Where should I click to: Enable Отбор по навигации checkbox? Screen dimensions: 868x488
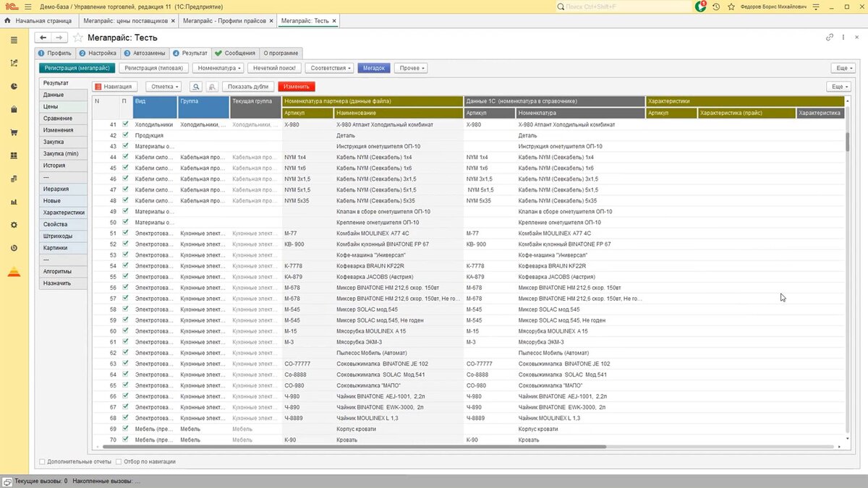click(119, 461)
